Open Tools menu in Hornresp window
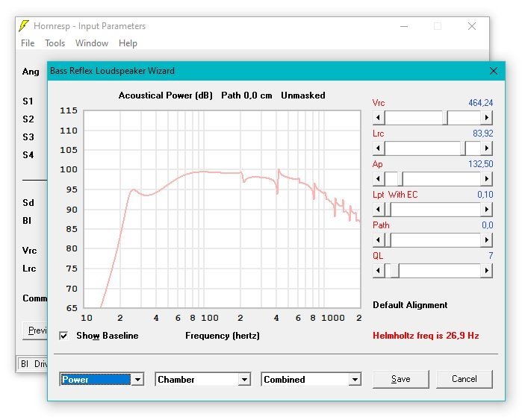The image size is (522, 420). tap(55, 43)
